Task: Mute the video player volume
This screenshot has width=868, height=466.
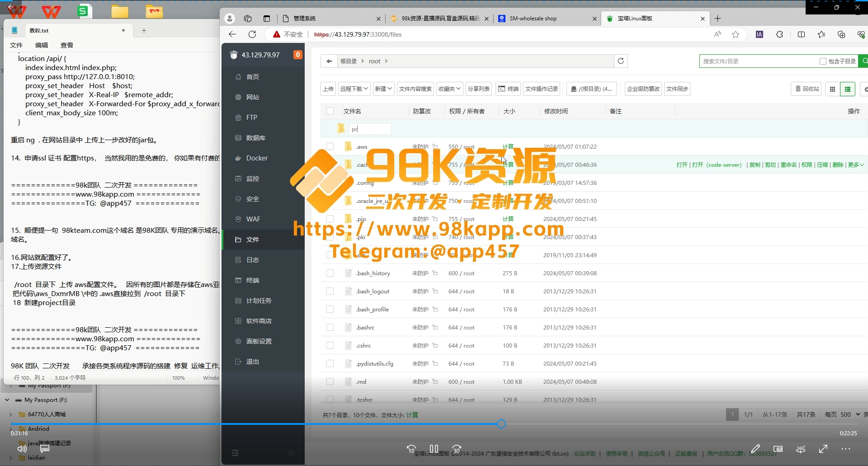Action: coord(22,449)
